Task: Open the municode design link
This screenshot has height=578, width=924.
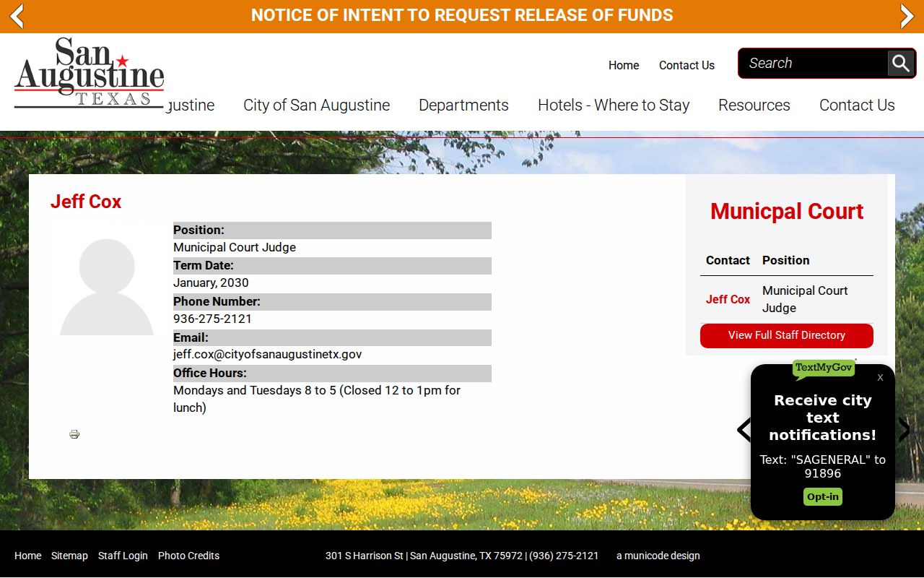Action: click(658, 556)
